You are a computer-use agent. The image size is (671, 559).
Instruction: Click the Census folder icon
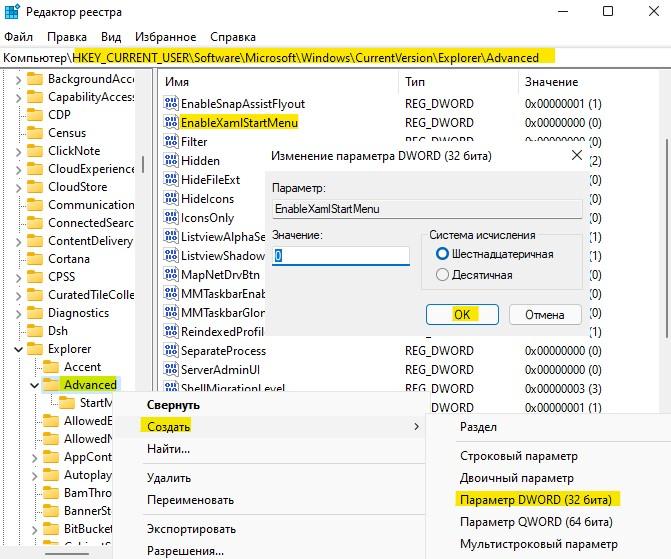point(35,133)
